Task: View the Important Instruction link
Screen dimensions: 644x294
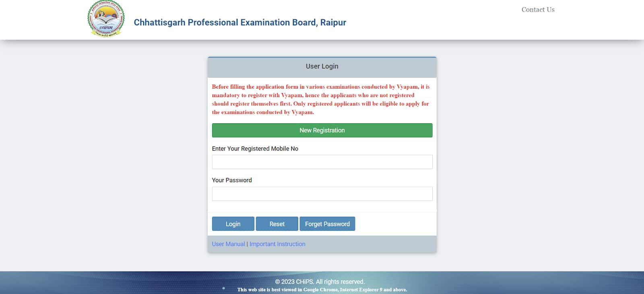Action: point(277,244)
